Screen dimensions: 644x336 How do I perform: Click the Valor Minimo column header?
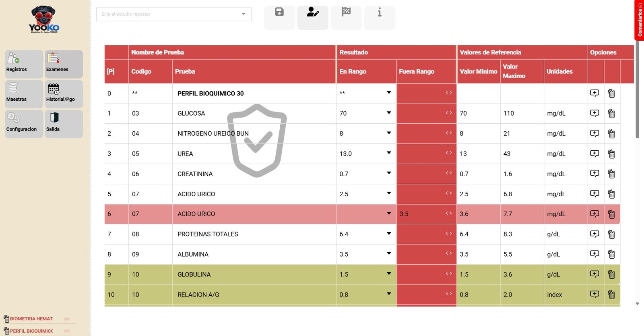(x=479, y=71)
